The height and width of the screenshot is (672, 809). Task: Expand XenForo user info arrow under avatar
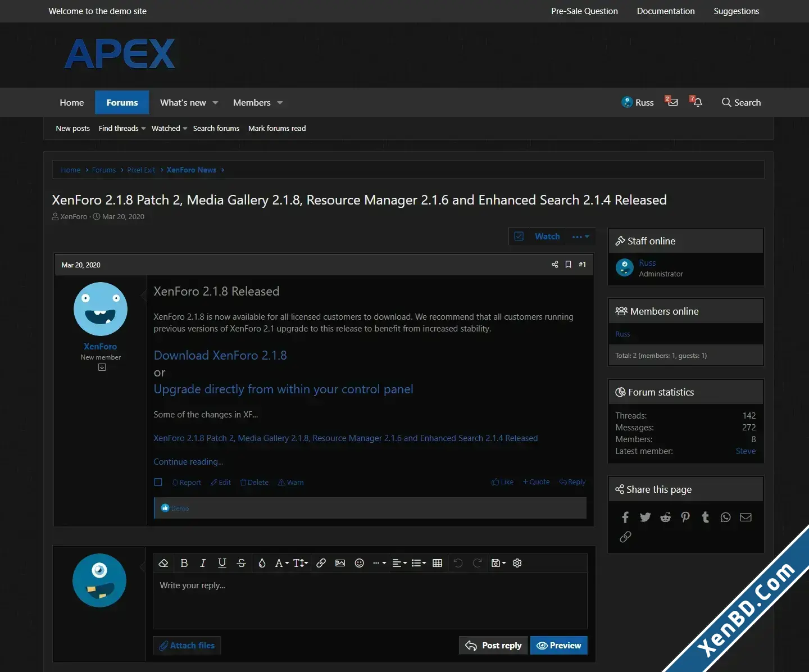pyautogui.click(x=102, y=367)
